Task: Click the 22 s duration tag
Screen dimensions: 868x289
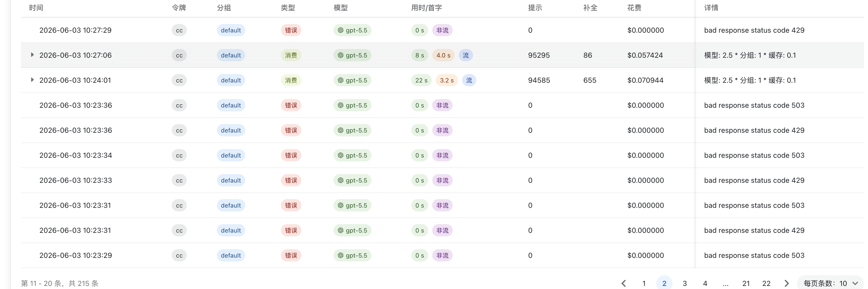Action: pos(421,80)
